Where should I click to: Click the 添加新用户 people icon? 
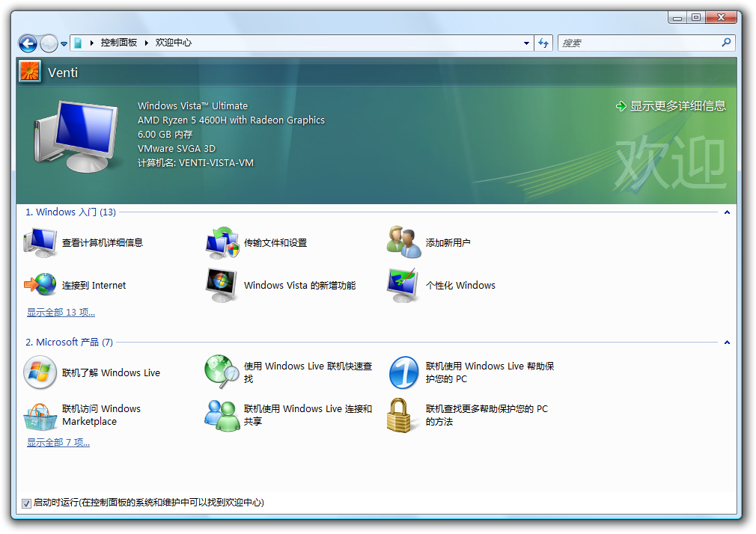[x=403, y=242]
